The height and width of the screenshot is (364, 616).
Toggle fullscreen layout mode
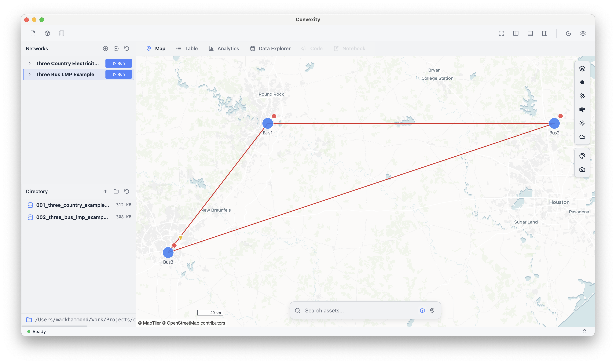[x=501, y=33]
